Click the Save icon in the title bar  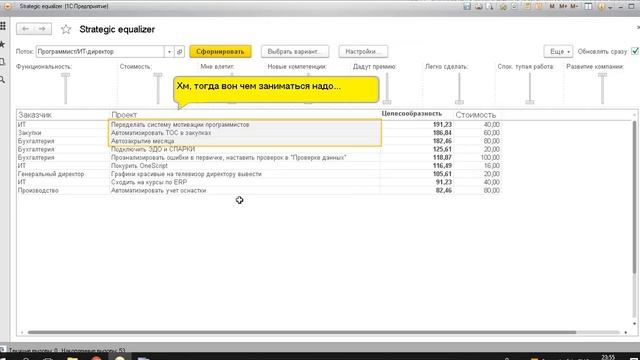pyautogui.click(x=467, y=7)
